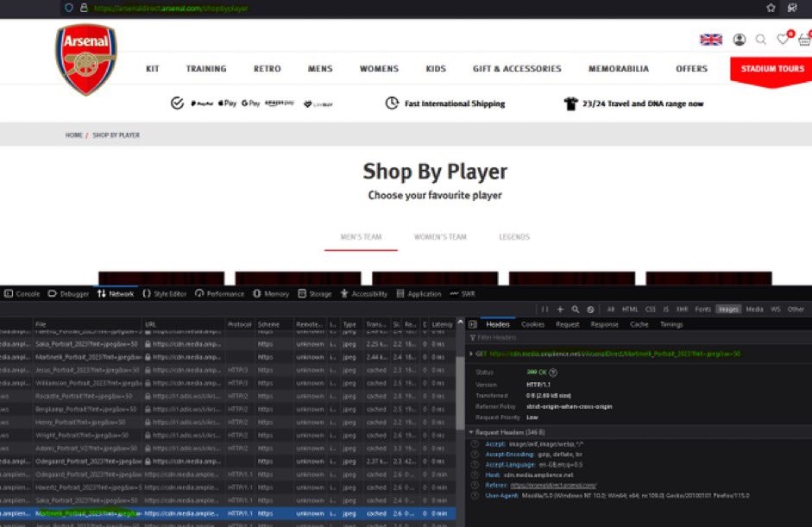Click the checkmark payment badge icon
Viewport: 812px width, 527px height.
point(177,103)
